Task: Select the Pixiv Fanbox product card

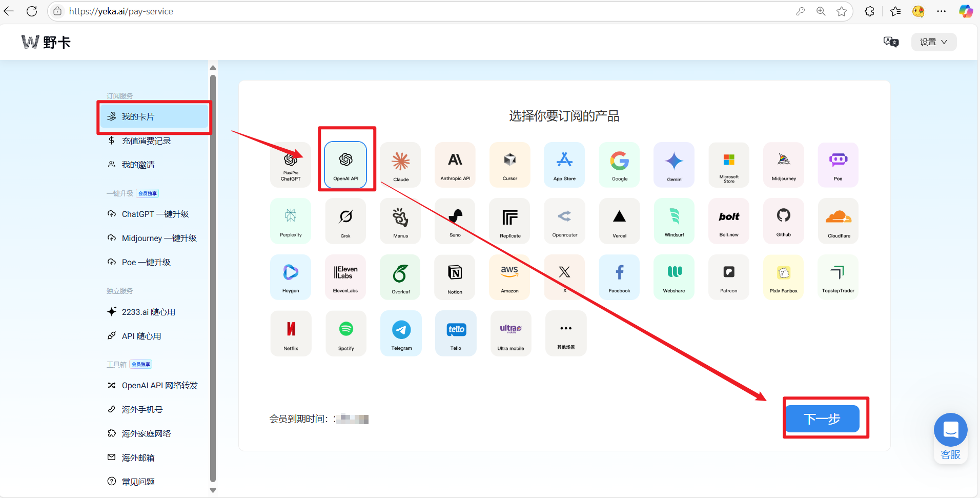Action: tap(784, 277)
